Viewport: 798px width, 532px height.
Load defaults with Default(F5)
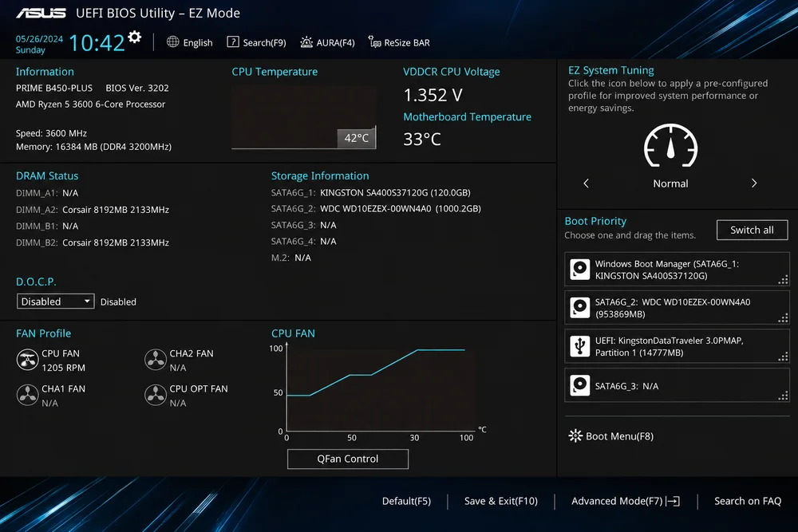coord(406,501)
